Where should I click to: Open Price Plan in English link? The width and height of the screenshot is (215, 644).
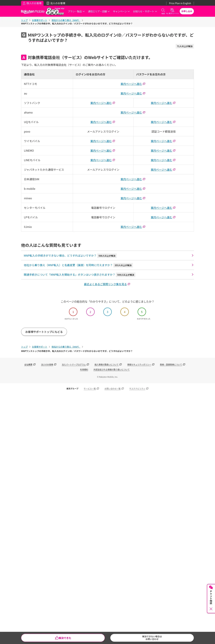[x=180, y=3]
